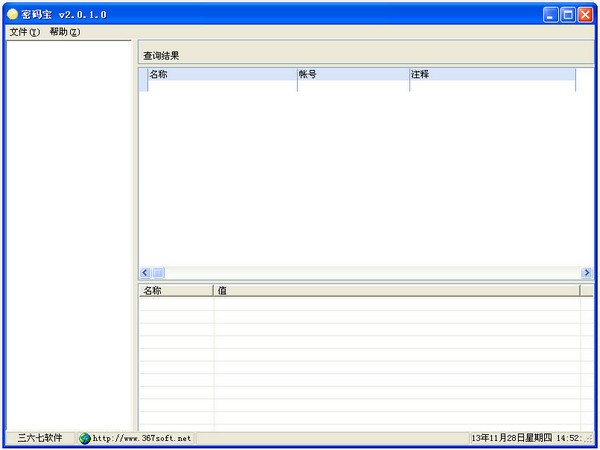Sort results by 名称 column header
This screenshot has height=450, width=600.
(x=222, y=74)
